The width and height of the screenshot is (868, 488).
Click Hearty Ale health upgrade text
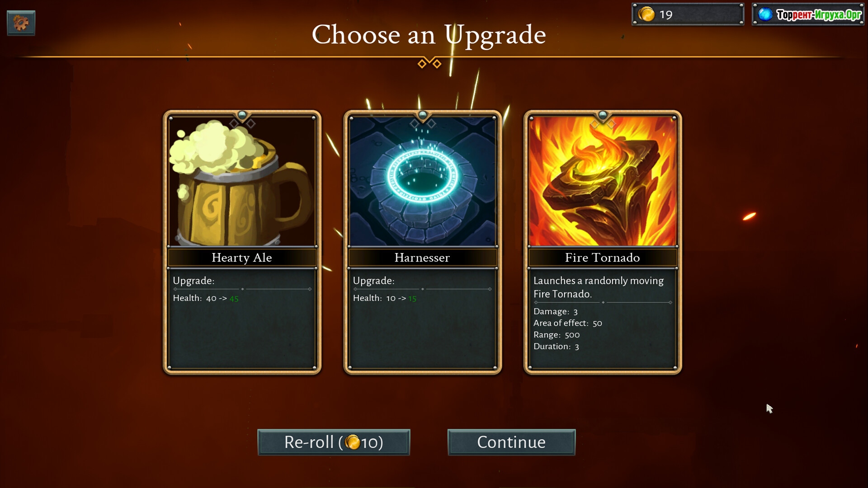coord(206,298)
